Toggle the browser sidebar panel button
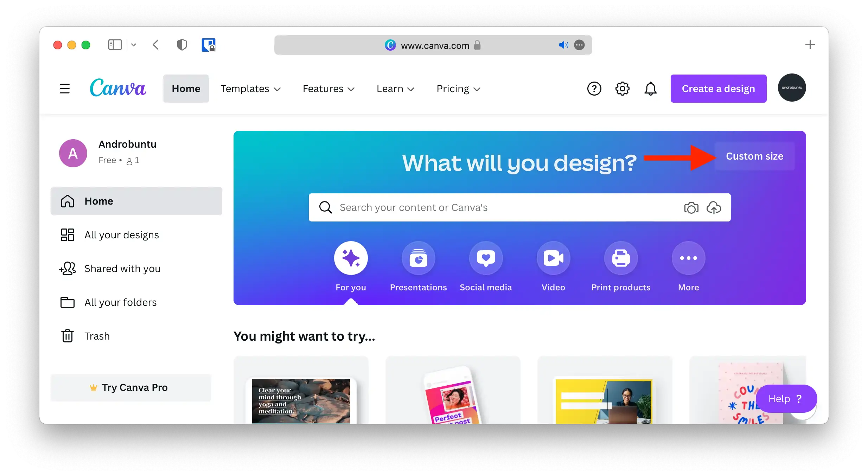 click(115, 45)
